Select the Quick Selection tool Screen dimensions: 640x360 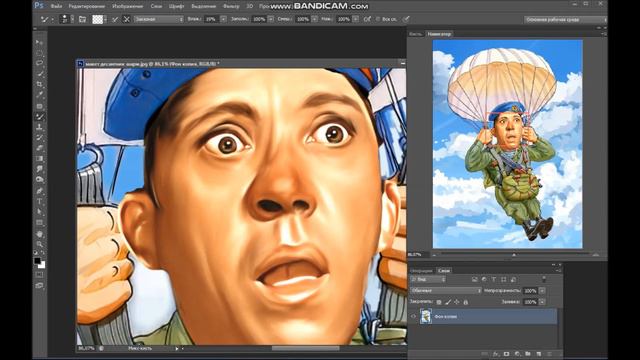tap(39, 74)
